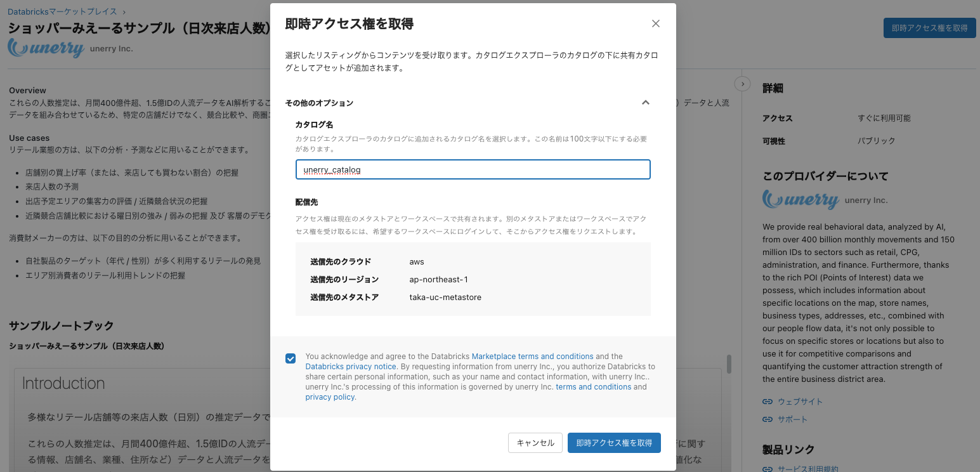
Task: Click the unerry logo in the page header
Action: 46,48
